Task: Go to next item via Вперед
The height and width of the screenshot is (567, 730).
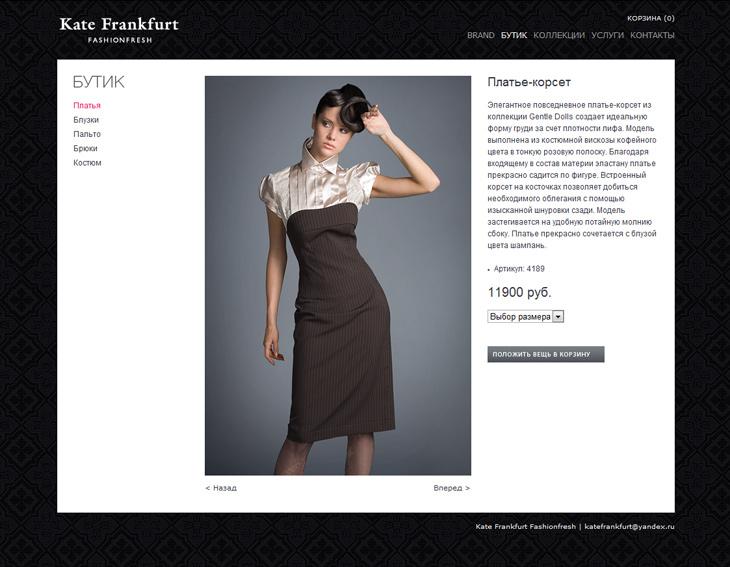Action: [452, 488]
